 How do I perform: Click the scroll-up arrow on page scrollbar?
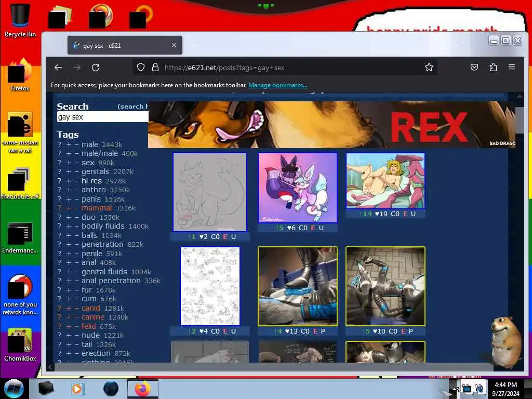(x=520, y=97)
